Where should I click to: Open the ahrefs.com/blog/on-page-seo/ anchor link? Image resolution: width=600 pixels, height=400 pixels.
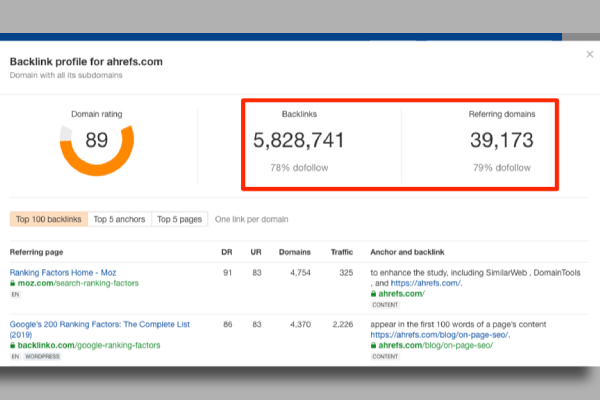(439, 335)
